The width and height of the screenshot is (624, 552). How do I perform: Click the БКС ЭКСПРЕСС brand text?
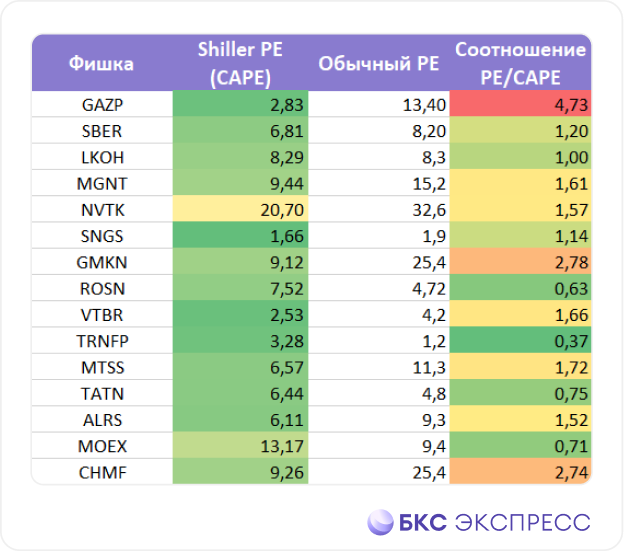tap(495, 523)
